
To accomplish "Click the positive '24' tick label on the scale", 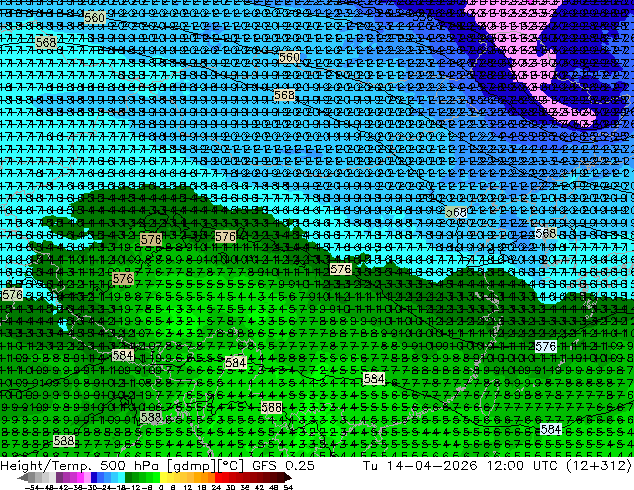I will click(x=216, y=487).
